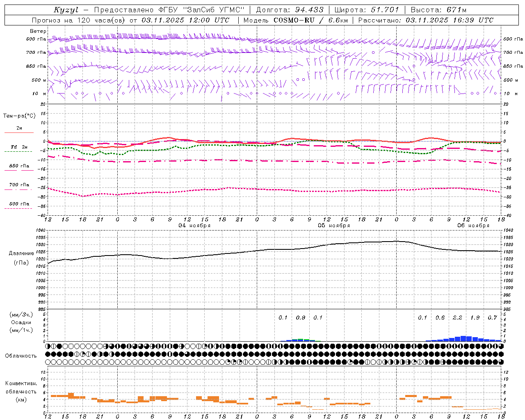Click the latitude value Широта: 51.701
This screenshot has height=420, width=525.
[367, 10]
